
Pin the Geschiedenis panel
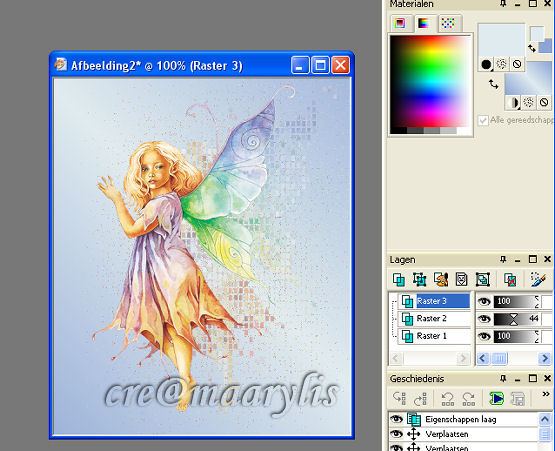(x=503, y=379)
